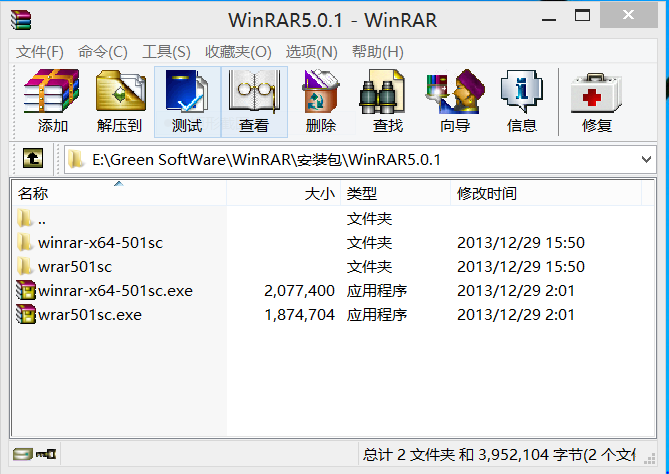
Task: Click the WinRAR title bar app icon
Action: click(21, 20)
